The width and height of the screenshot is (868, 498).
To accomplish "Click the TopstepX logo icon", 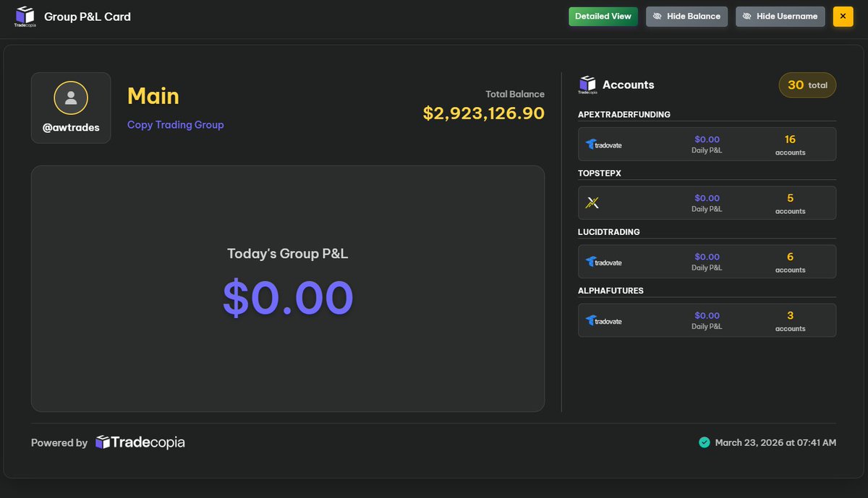I will 592,203.
